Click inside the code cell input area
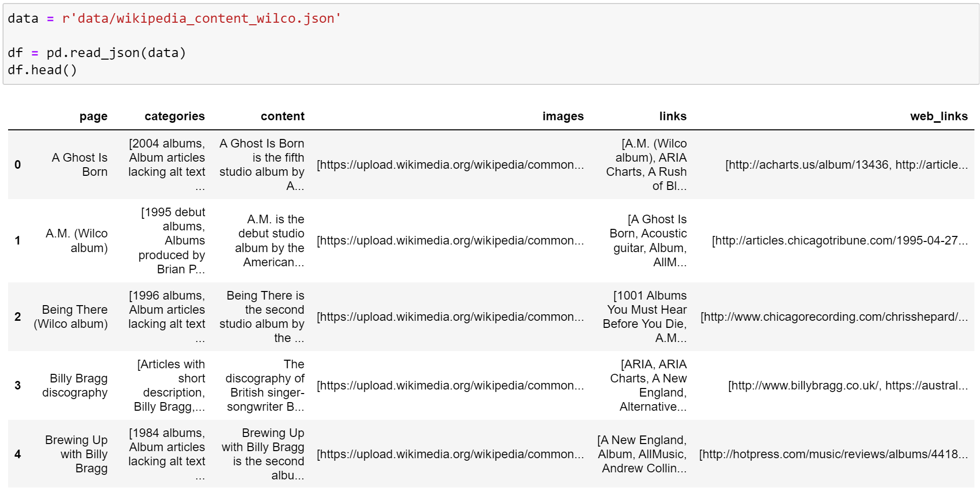 (x=491, y=44)
